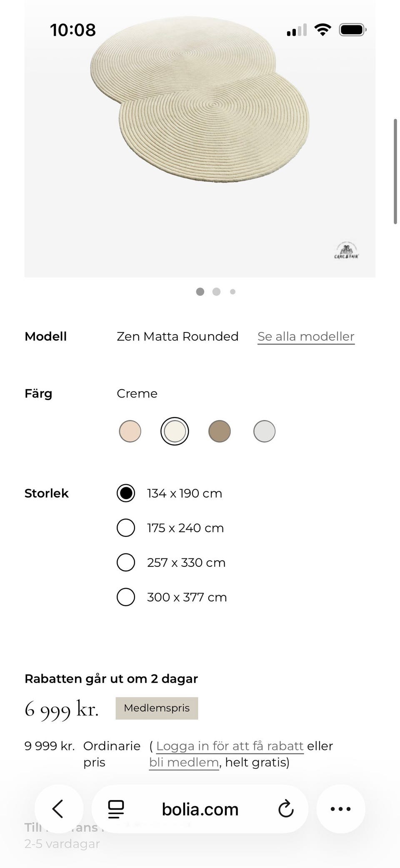Tap the battery status icon
This screenshot has width=400, height=868.
pyautogui.click(x=352, y=30)
